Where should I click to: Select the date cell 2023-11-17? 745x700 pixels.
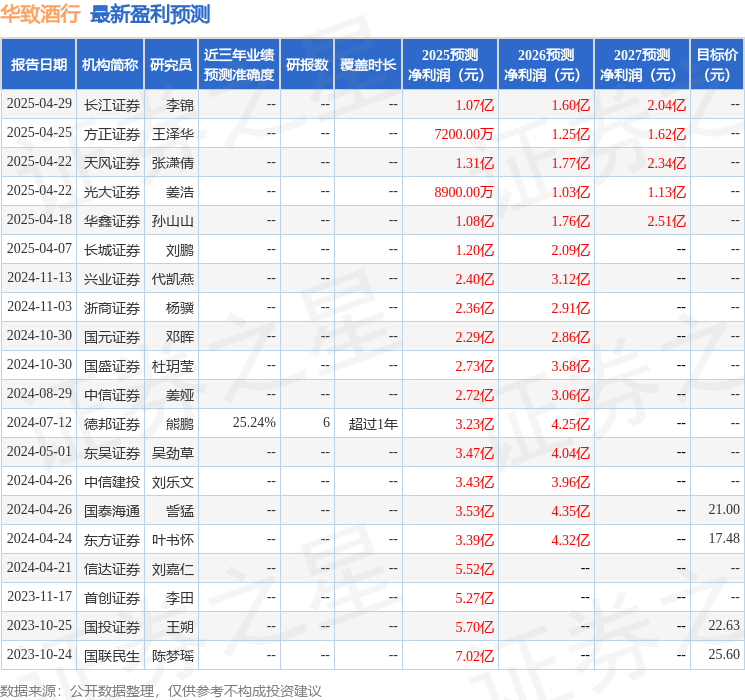(39, 596)
